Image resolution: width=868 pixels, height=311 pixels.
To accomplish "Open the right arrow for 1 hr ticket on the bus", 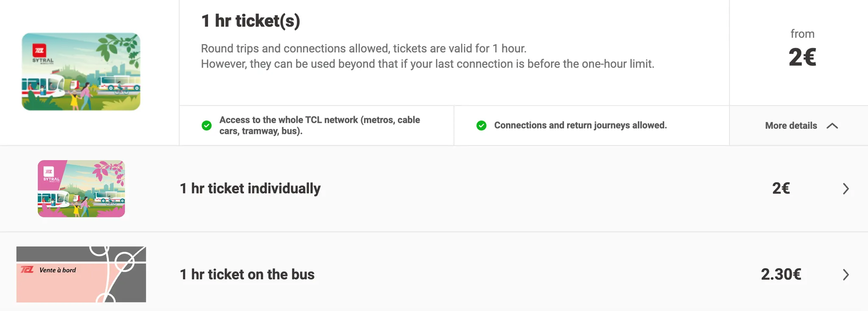I will click(x=846, y=275).
